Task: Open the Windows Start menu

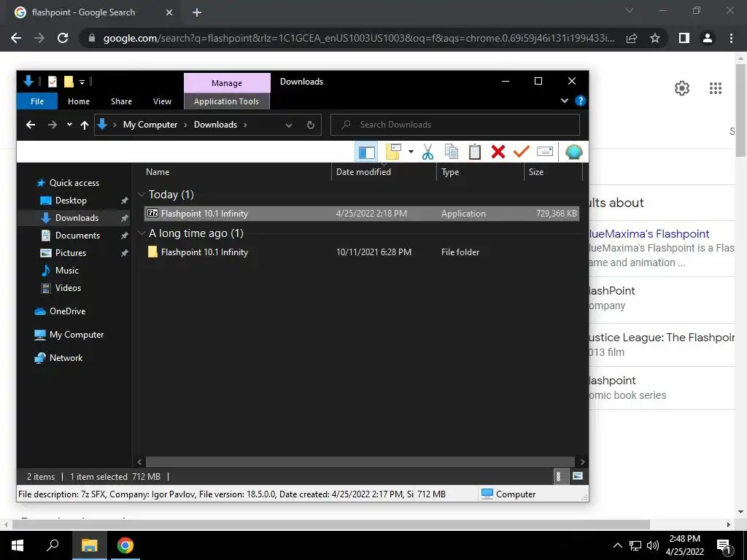Action: 18,545
